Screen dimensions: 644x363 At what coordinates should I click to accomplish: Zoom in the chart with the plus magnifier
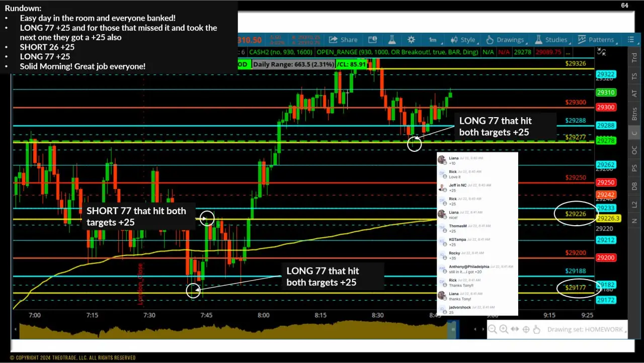point(504,329)
